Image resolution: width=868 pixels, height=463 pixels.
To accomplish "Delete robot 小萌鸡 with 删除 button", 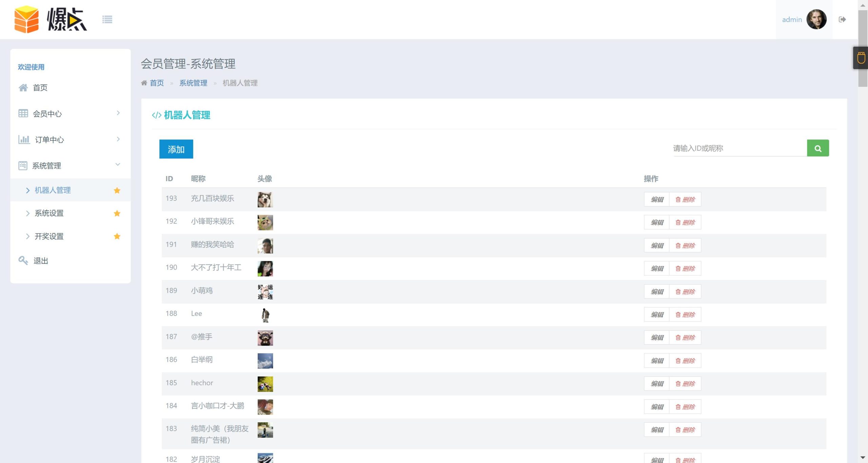I will [685, 292].
